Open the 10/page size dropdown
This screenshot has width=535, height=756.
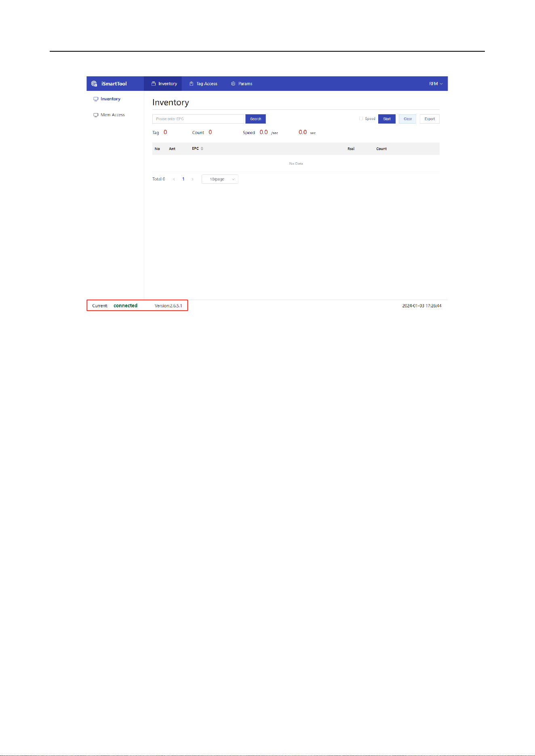[x=220, y=179]
